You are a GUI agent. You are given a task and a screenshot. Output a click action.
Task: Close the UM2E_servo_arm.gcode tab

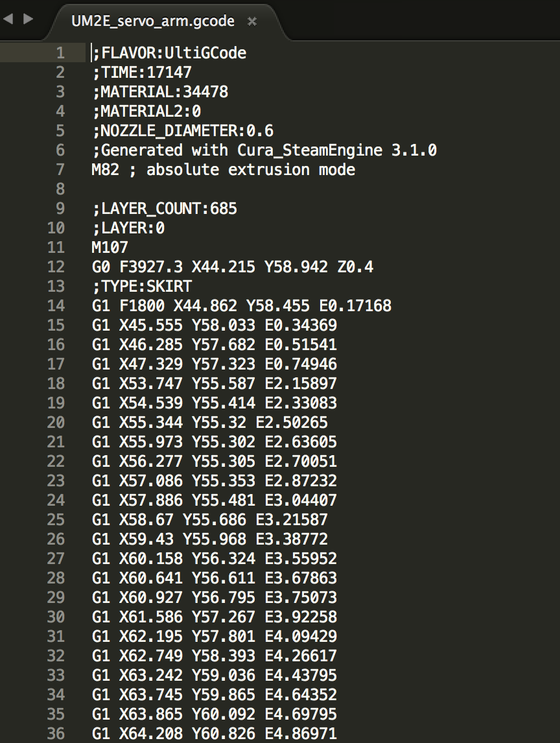[252, 21]
